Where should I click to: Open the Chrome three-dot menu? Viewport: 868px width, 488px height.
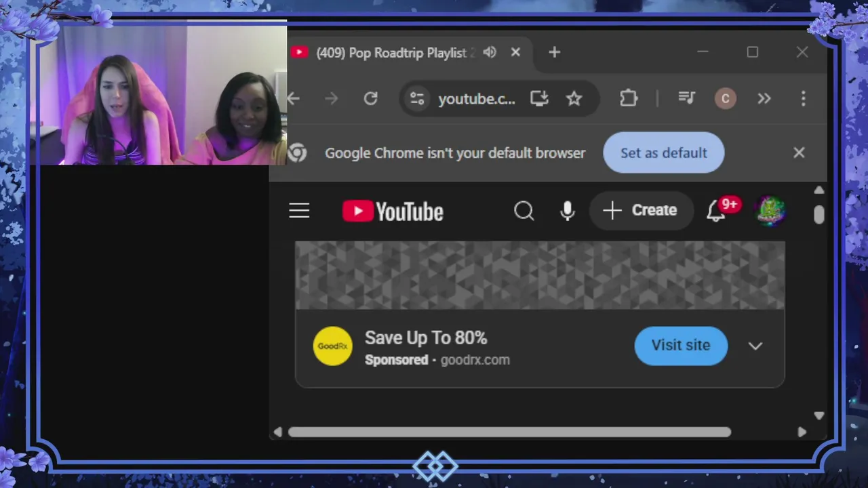point(803,99)
